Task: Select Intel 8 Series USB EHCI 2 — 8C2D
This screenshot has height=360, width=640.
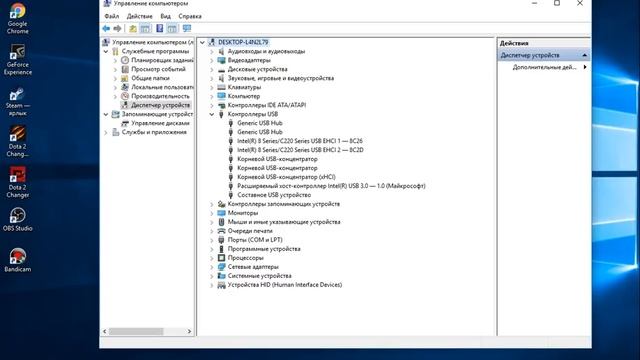Action: 300,150
